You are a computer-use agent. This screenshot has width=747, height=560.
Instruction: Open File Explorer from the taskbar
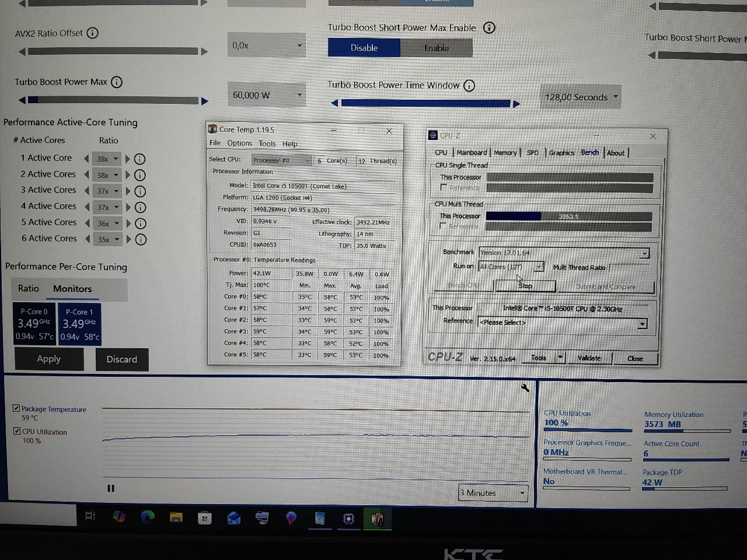[176, 517]
